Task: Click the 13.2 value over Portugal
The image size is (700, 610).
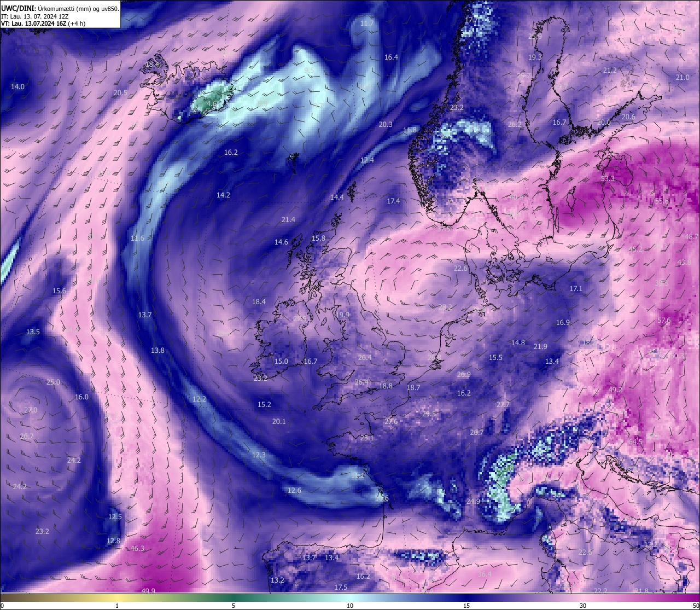Action: click(x=277, y=580)
